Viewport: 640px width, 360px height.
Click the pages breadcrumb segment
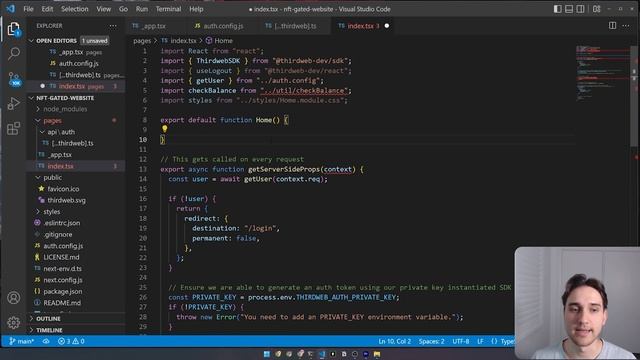pos(142,41)
